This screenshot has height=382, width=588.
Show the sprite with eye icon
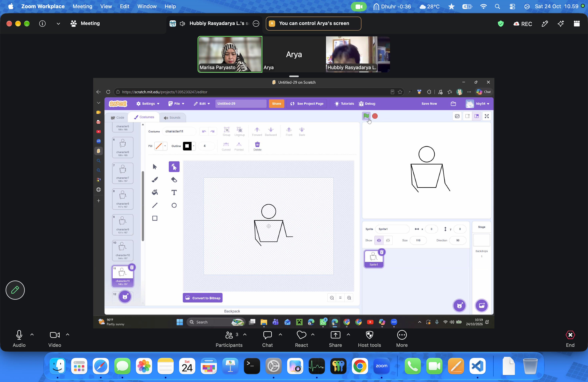[379, 240]
